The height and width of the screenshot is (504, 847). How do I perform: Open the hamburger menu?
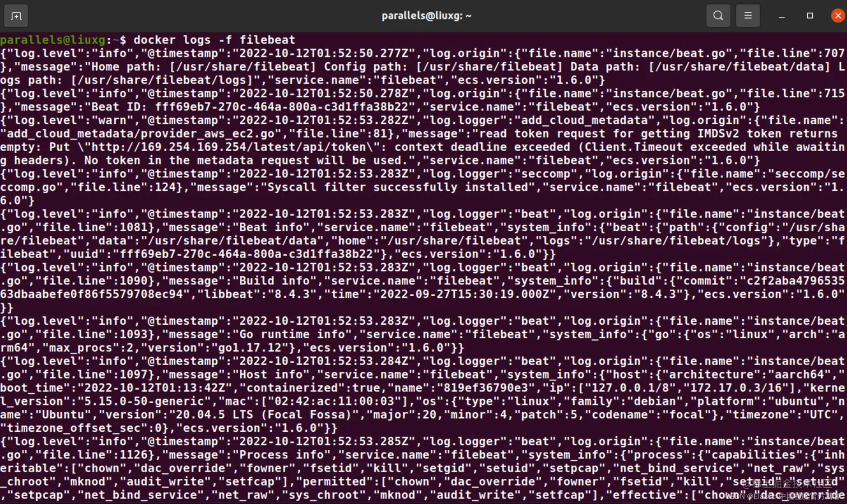coord(748,16)
